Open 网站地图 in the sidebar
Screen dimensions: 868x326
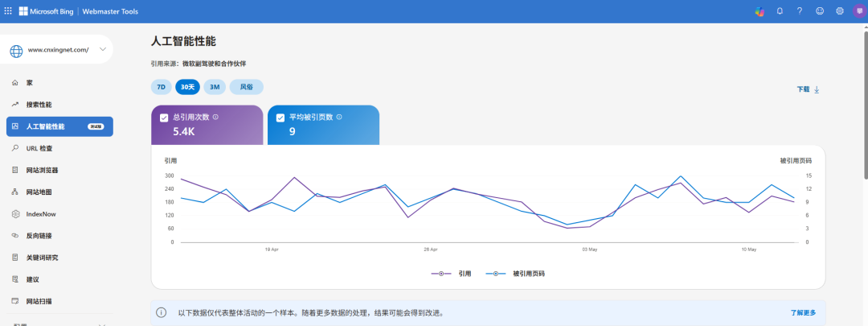click(59, 192)
